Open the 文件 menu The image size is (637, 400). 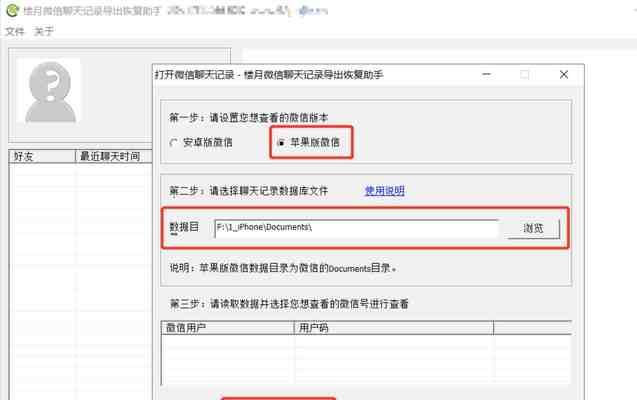[15, 31]
